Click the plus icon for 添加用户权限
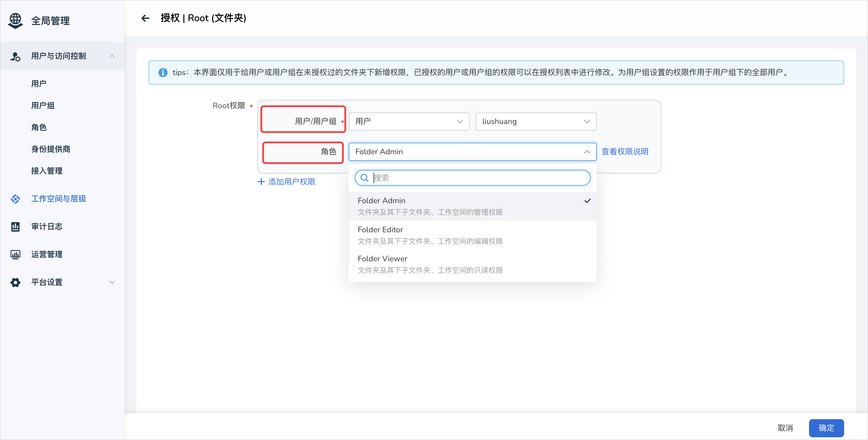 [x=261, y=182]
